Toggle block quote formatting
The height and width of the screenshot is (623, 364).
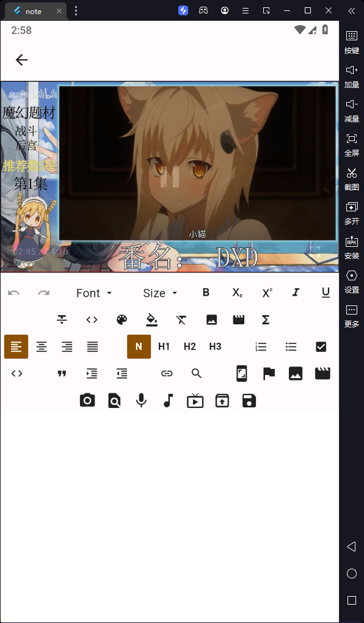click(62, 373)
